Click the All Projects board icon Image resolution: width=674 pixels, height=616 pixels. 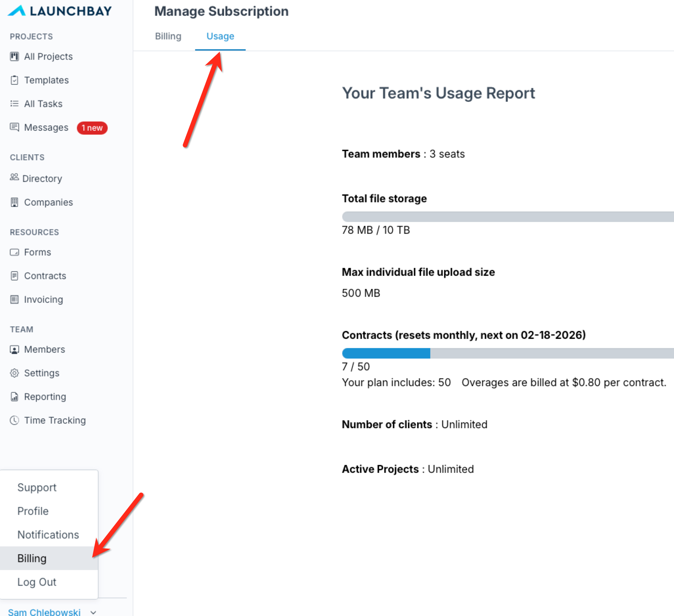(x=14, y=56)
